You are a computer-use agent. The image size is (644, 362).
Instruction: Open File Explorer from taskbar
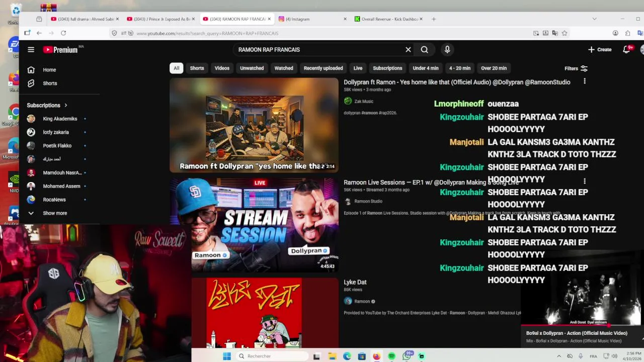point(332,356)
